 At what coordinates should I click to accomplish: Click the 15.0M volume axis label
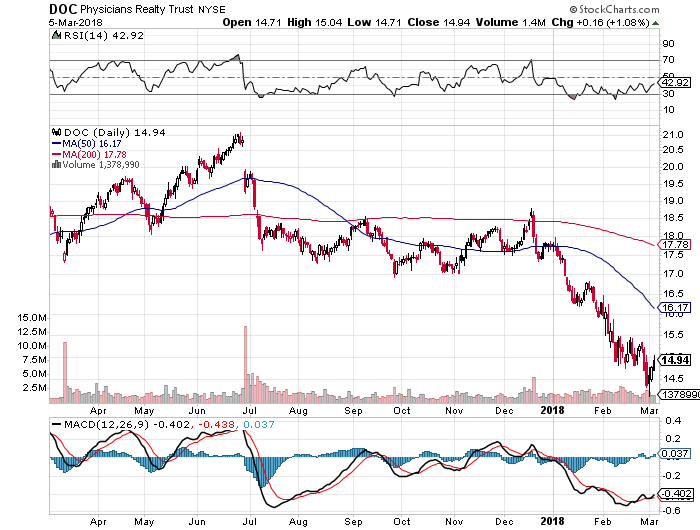click(x=32, y=318)
